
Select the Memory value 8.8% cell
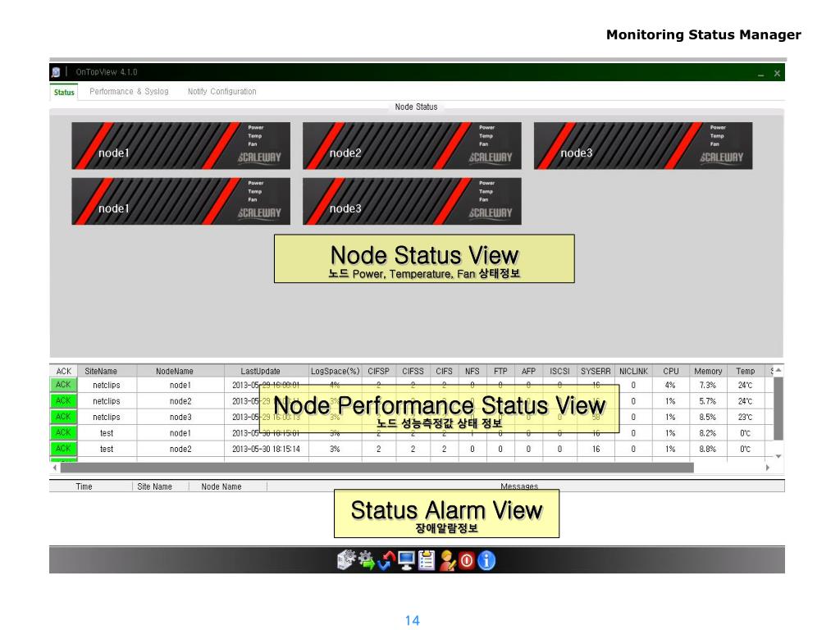point(708,449)
